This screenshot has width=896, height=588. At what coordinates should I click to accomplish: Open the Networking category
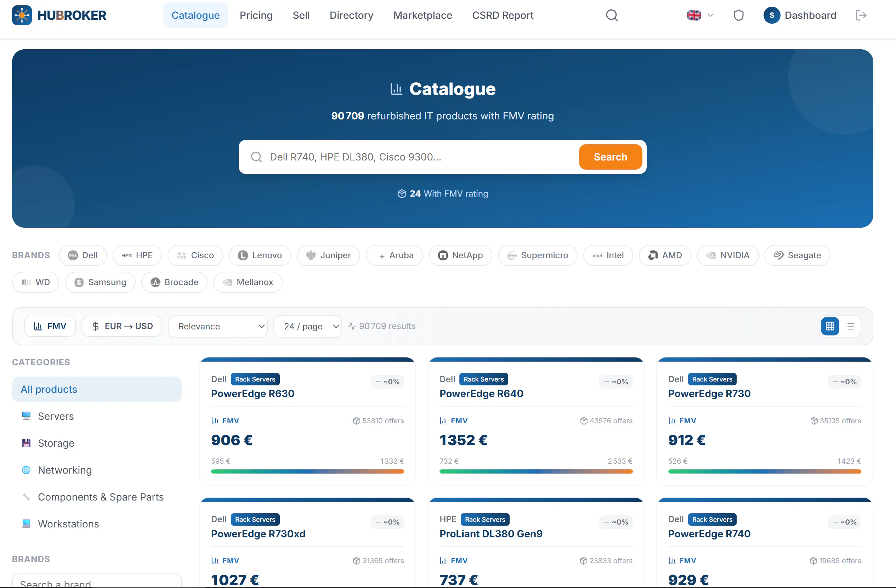click(97, 470)
